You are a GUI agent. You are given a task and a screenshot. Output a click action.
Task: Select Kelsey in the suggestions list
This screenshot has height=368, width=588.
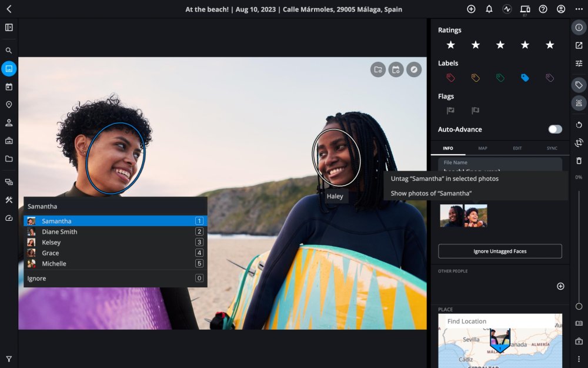115,242
